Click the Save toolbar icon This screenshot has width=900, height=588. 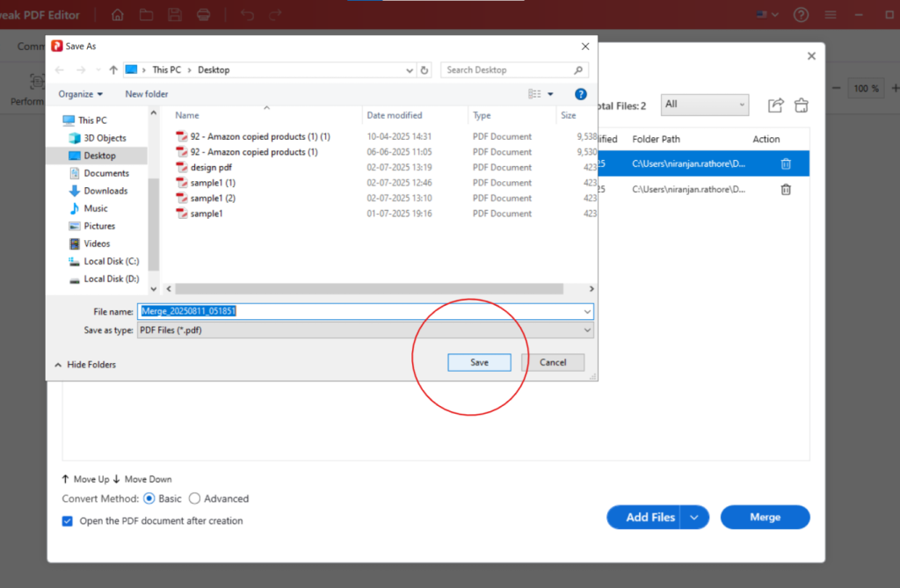[172, 15]
